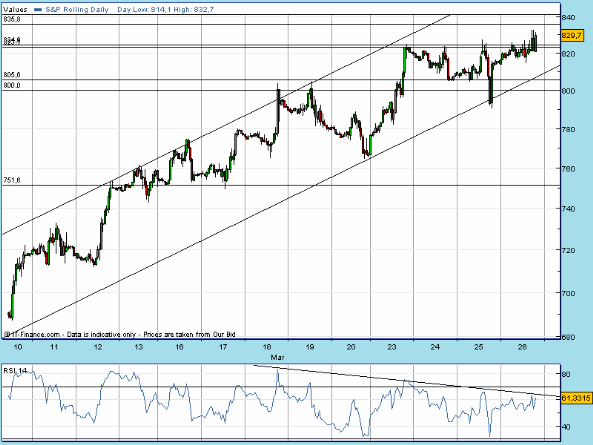The width and height of the screenshot is (593, 445).
Task: Click 700 on the price axis
Action: (x=568, y=293)
